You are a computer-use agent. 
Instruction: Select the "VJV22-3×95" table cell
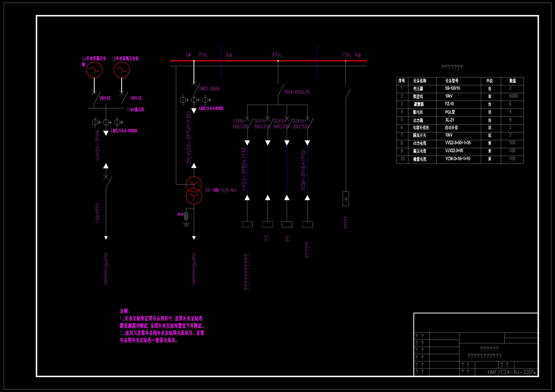pos(454,151)
